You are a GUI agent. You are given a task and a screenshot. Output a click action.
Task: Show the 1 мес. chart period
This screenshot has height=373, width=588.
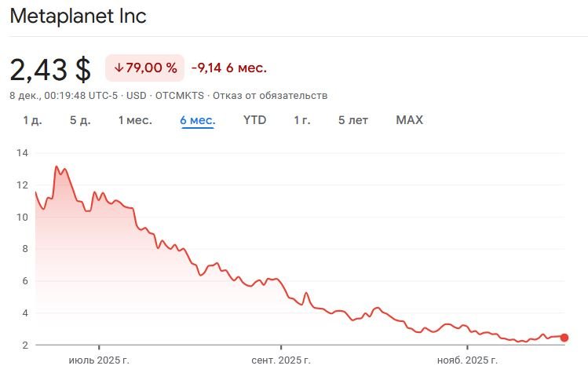pos(135,120)
